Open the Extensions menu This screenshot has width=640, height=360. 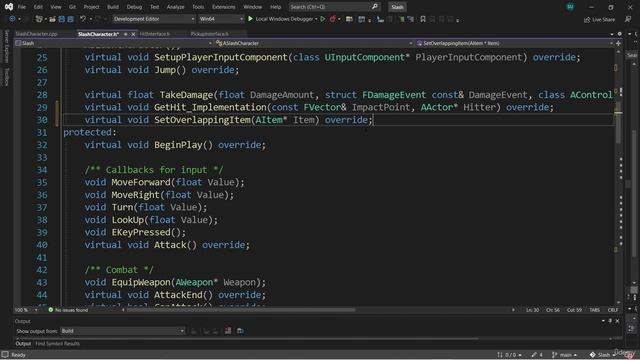pyautogui.click(x=223, y=7)
